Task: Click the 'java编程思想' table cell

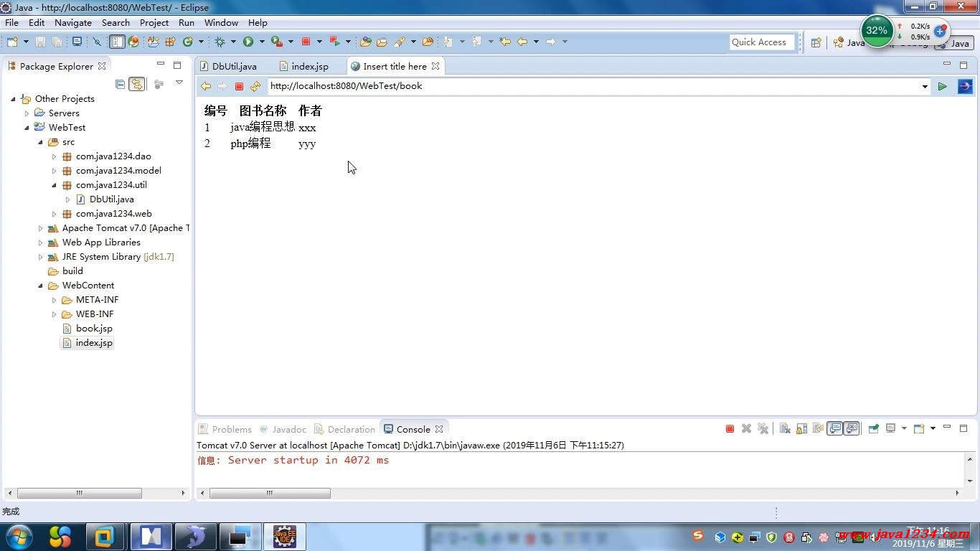Action: click(x=263, y=127)
